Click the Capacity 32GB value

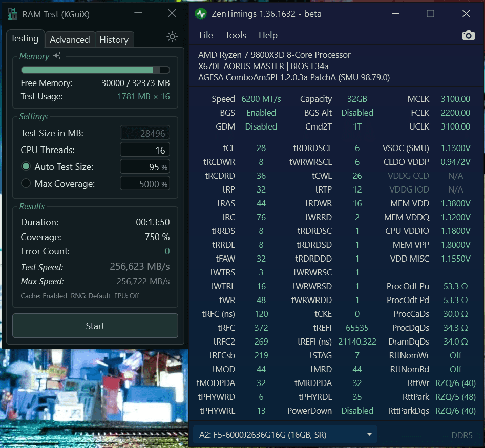coord(357,99)
